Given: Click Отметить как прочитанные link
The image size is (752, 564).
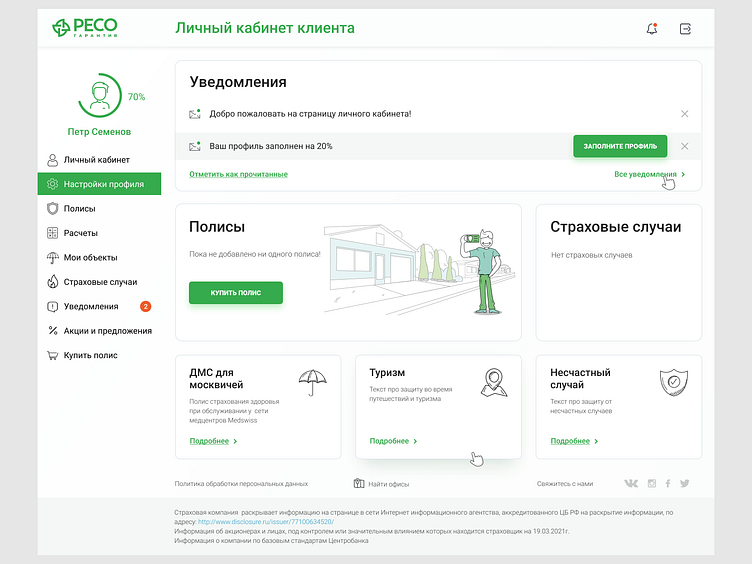Looking at the screenshot, I should [238, 174].
